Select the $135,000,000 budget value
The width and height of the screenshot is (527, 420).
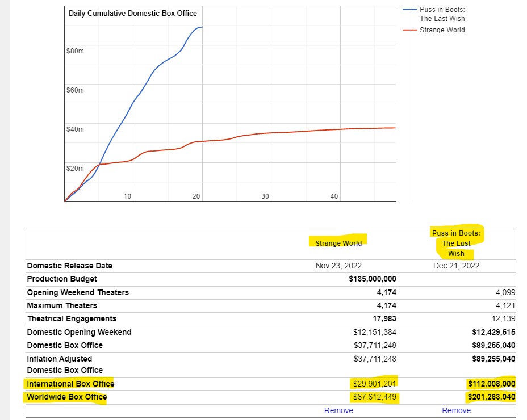point(373,279)
